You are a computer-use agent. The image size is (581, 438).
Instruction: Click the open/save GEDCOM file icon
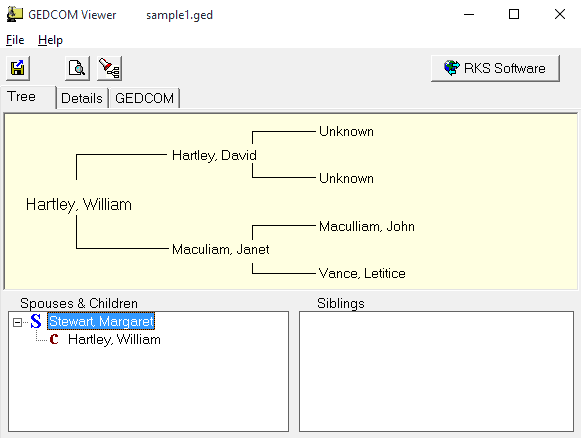(x=18, y=68)
